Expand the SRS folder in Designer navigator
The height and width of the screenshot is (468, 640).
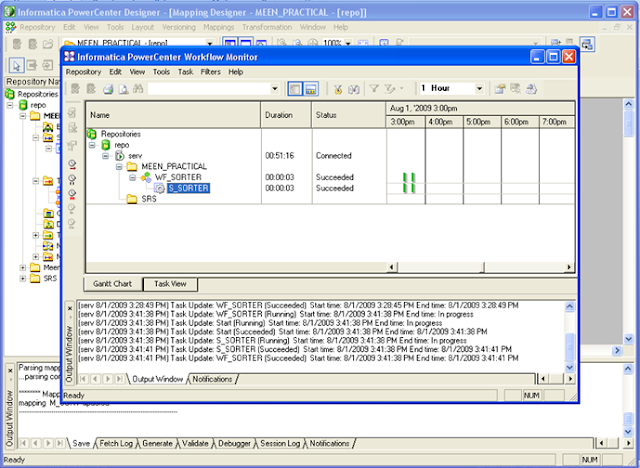[x=23, y=279]
